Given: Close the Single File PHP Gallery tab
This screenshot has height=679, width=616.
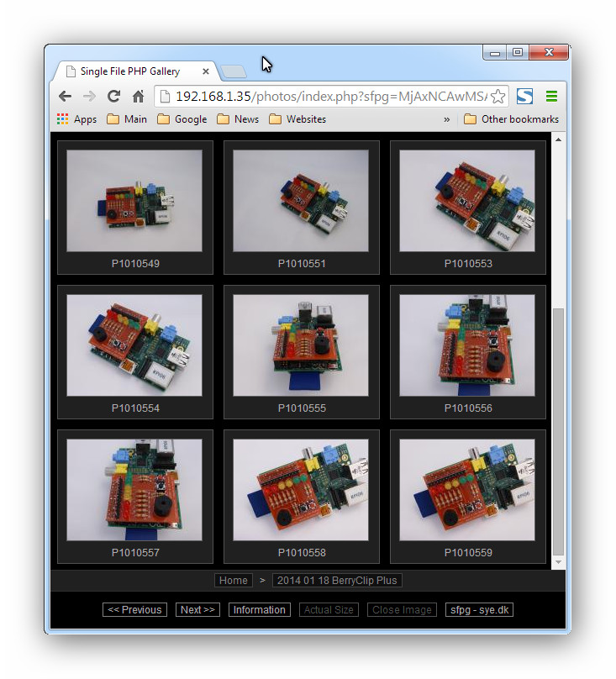Looking at the screenshot, I should click(x=206, y=71).
